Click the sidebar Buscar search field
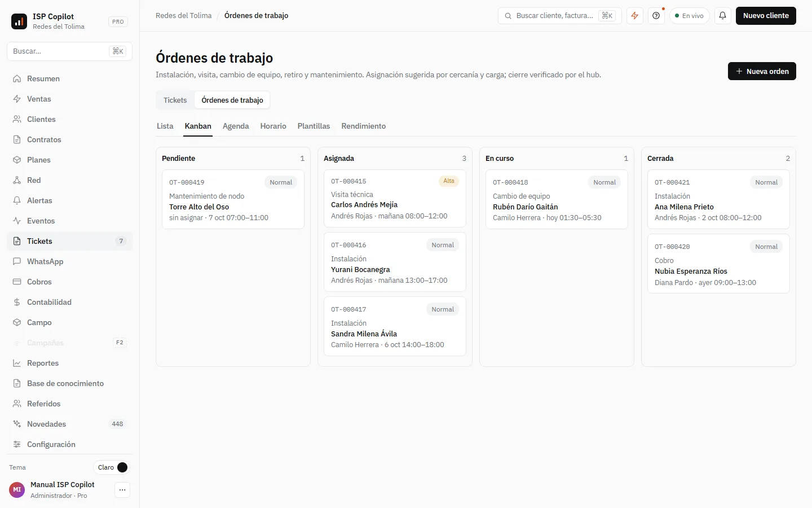 tap(70, 51)
